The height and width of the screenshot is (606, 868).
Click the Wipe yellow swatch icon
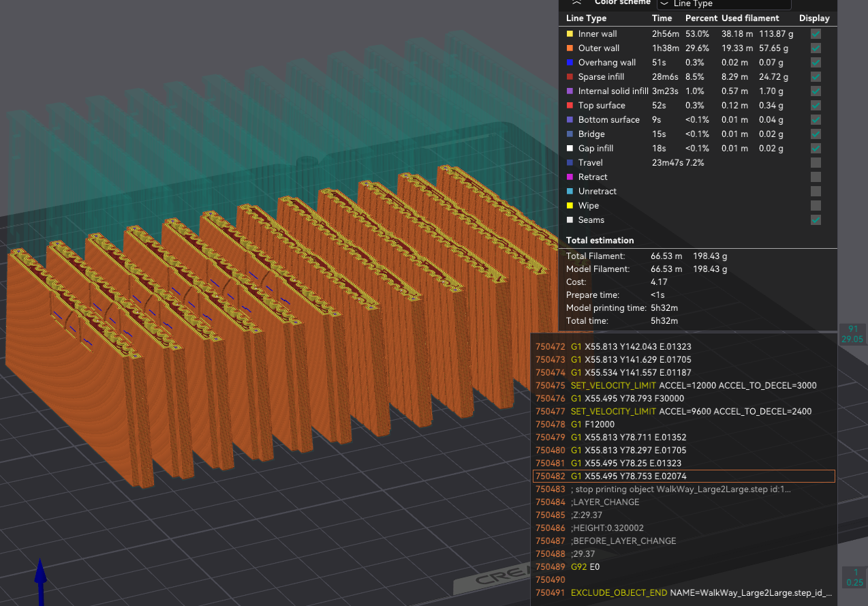[x=570, y=205]
